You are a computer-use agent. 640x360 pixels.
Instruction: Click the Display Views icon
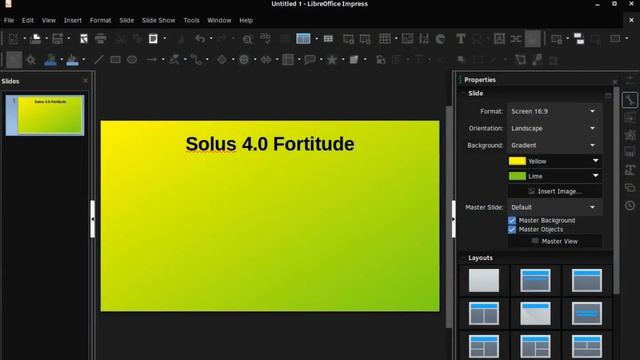303,38
